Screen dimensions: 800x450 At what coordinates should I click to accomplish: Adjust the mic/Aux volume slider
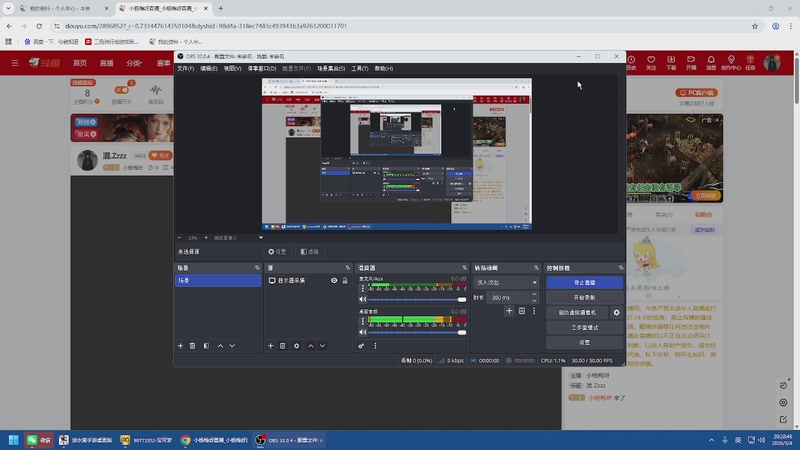coord(417,299)
